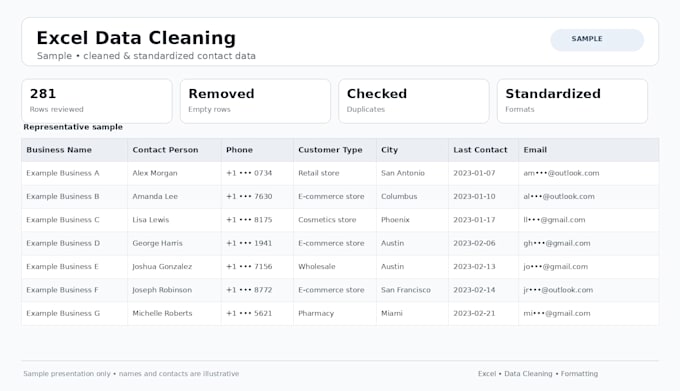The width and height of the screenshot is (680, 391).
Task: Click the Last Contact column header
Action: 480,150
